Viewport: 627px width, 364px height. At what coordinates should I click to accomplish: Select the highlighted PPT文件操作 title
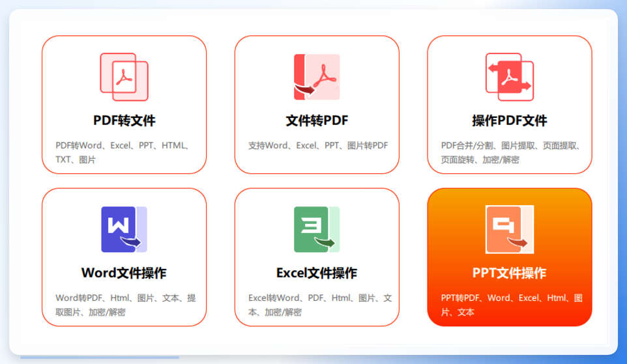pos(510,273)
